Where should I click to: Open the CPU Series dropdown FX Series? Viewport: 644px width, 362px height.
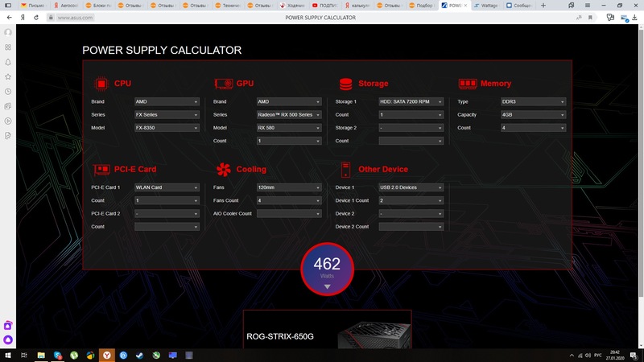pos(167,114)
